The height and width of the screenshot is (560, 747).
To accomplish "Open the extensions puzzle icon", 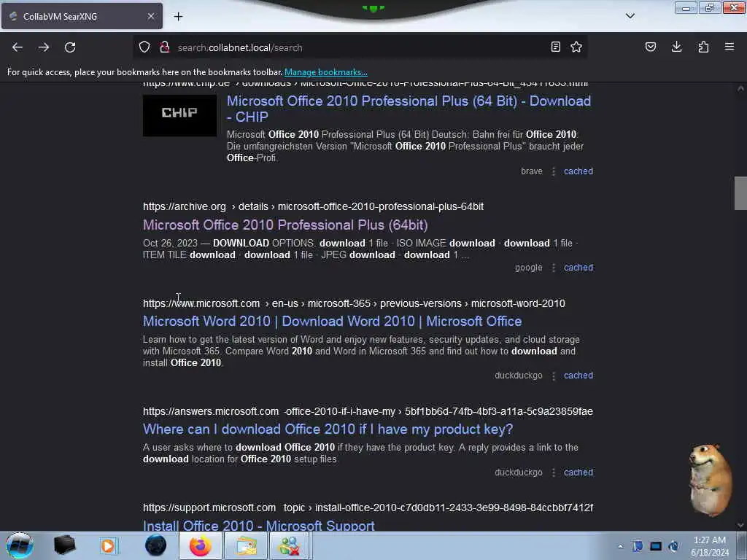I will click(703, 47).
